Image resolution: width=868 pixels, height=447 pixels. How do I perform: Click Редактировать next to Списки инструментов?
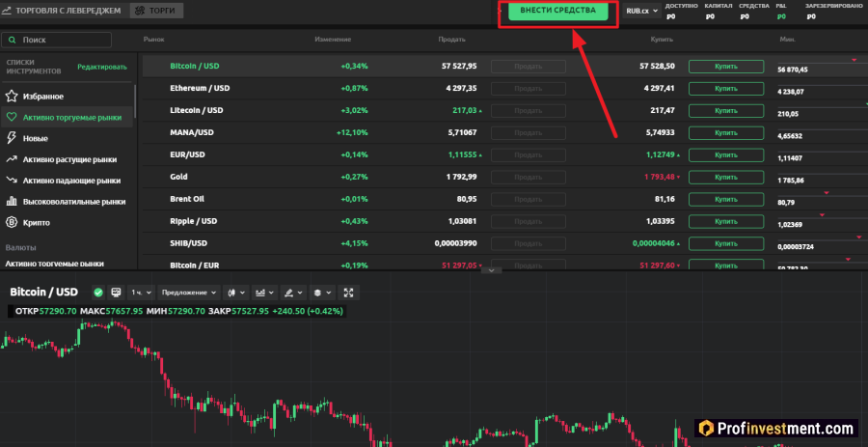point(102,67)
